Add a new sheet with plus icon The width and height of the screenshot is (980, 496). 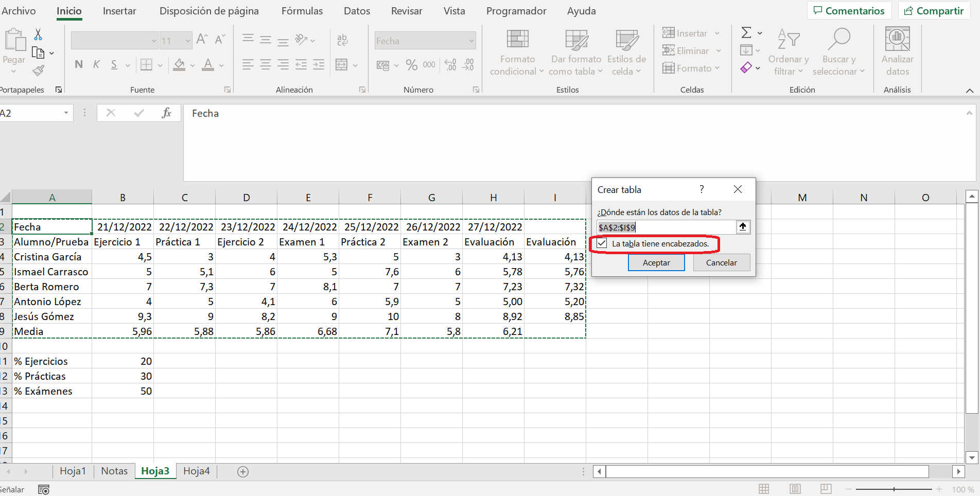[x=243, y=471]
